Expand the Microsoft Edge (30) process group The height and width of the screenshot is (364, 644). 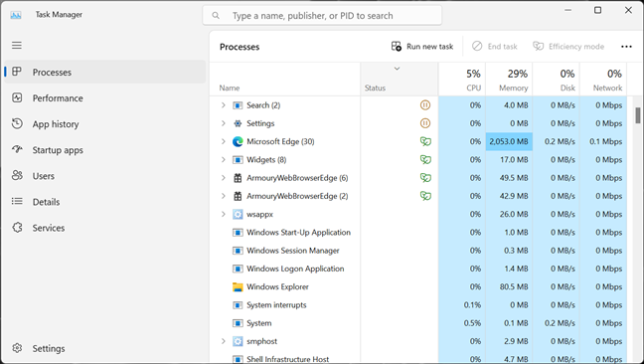pyautogui.click(x=223, y=142)
